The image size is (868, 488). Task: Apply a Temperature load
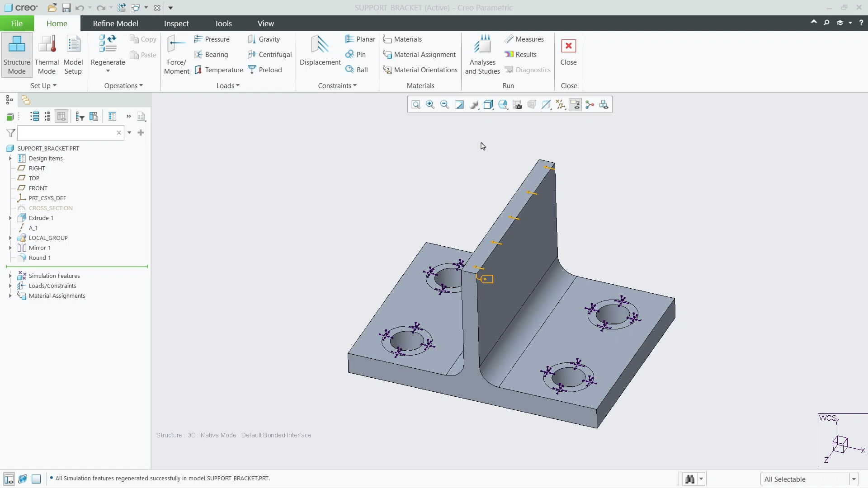[218, 70]
